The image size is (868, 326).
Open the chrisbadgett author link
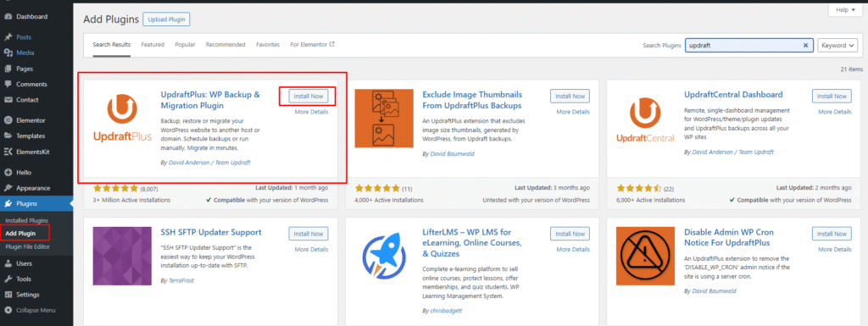pos(446,311)
